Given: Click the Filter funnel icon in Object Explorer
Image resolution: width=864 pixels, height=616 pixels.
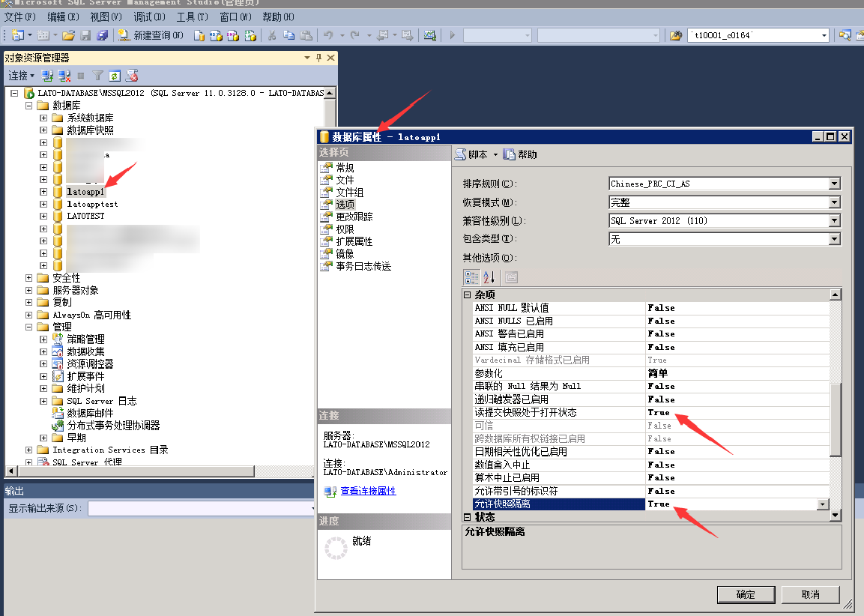Looking at the screenshot, I should pyautogui.click(x=98, y=76).
